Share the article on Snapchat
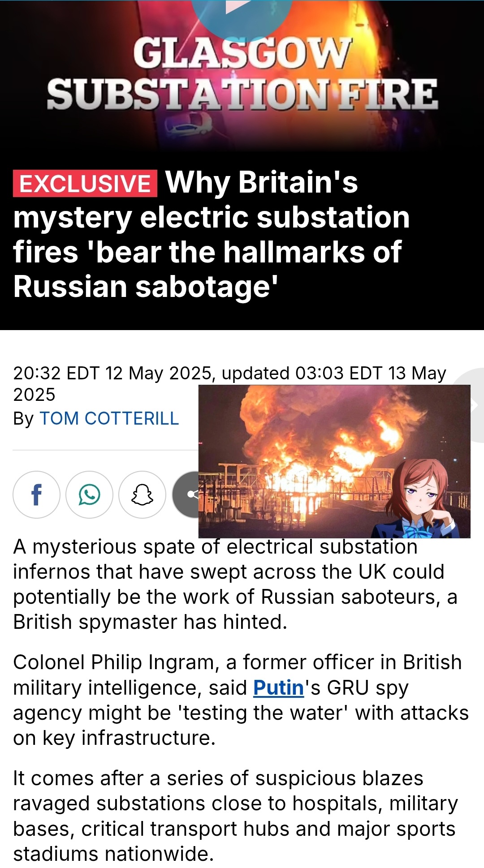 pos(142,494)
